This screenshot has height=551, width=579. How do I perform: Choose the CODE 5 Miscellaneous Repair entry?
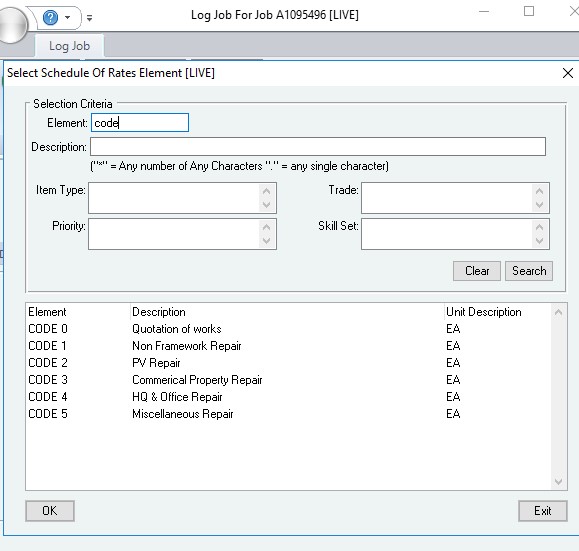pos(288,414)
